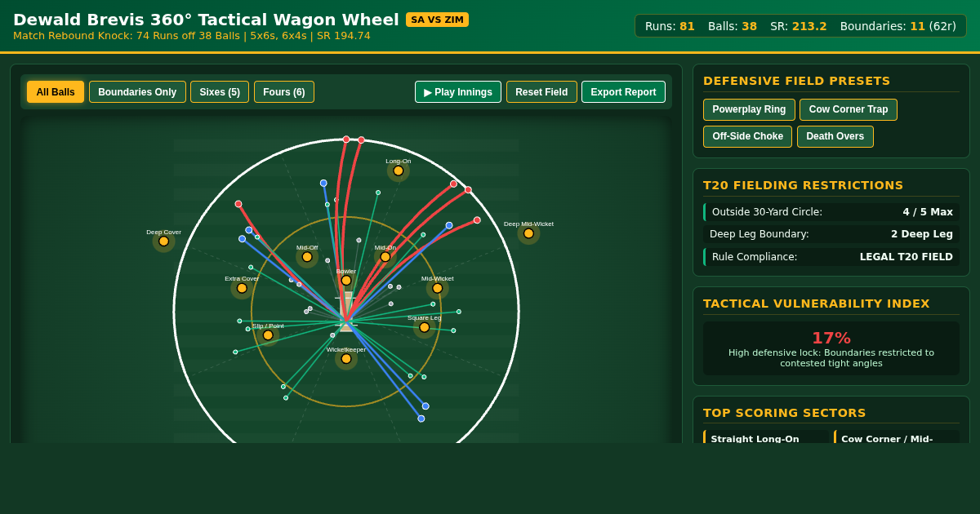Select the Extra Cover fielder marker
The image size is (980, 514).
click(242, 288)
